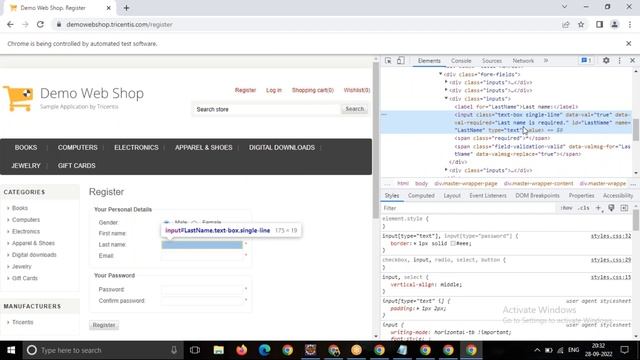
Task: Collapse the div class form-fields node
Action: coord(440,74)
